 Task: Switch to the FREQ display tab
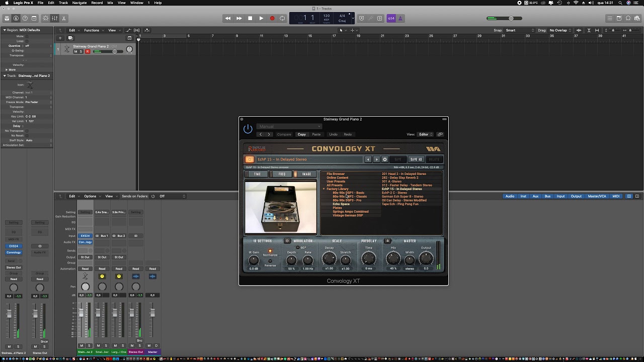tap(282, 174)
